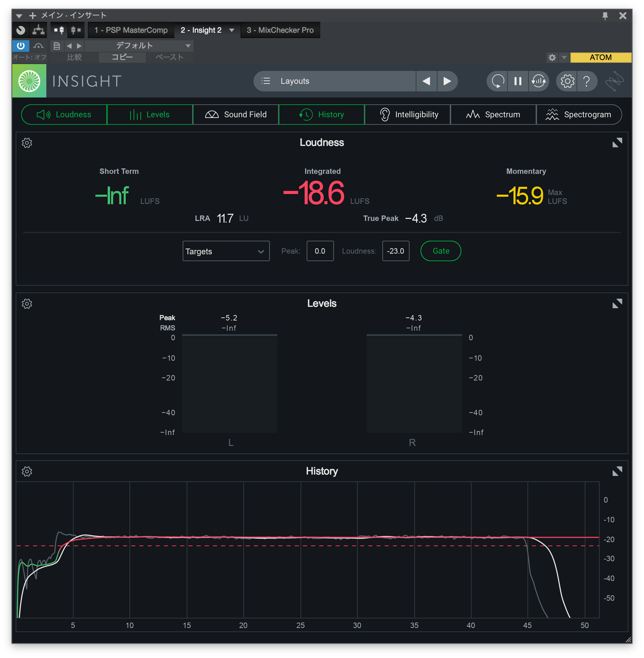The width and height of the screenshot is (644, 658).
Task: Click the plugin window resize handle
Action: (x=628, y=640)
